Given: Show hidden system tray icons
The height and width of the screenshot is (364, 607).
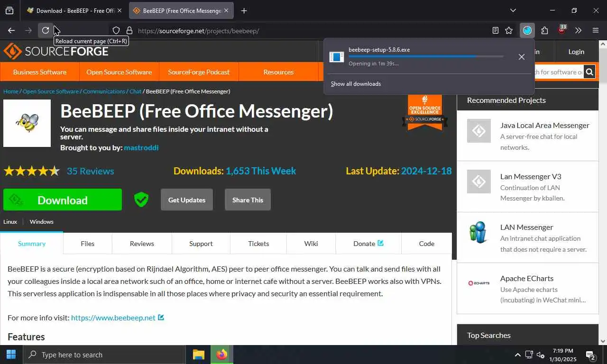Looking at the screenshot, I should [x=517, y=355].
